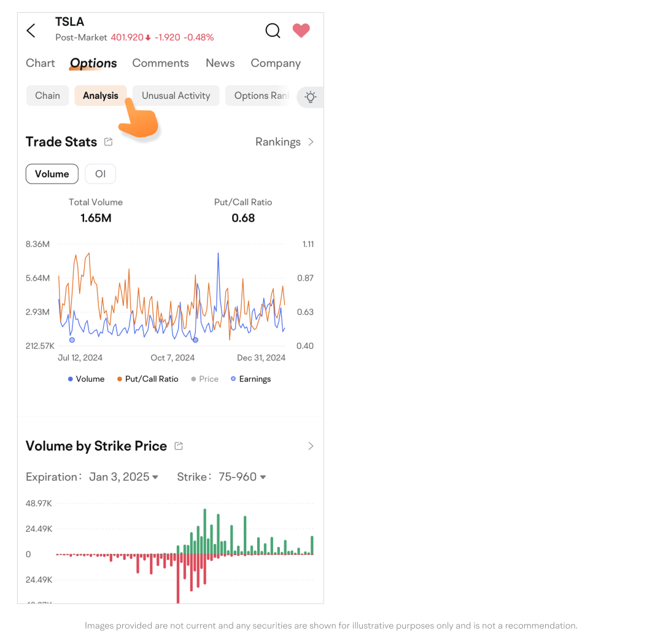Expand Volume by Strike Price chevron
Viewport: 663px width, 644px height.
pyautogui.click(x=311, y=446)
